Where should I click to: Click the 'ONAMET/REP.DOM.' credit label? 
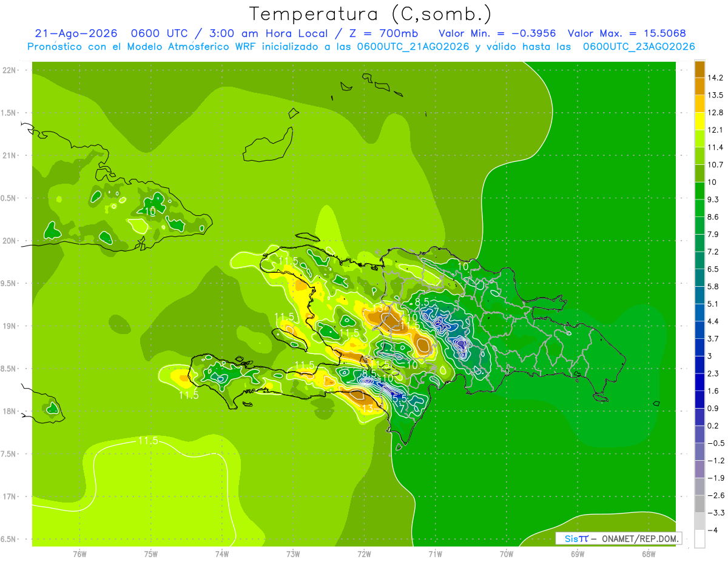[639, 538]
